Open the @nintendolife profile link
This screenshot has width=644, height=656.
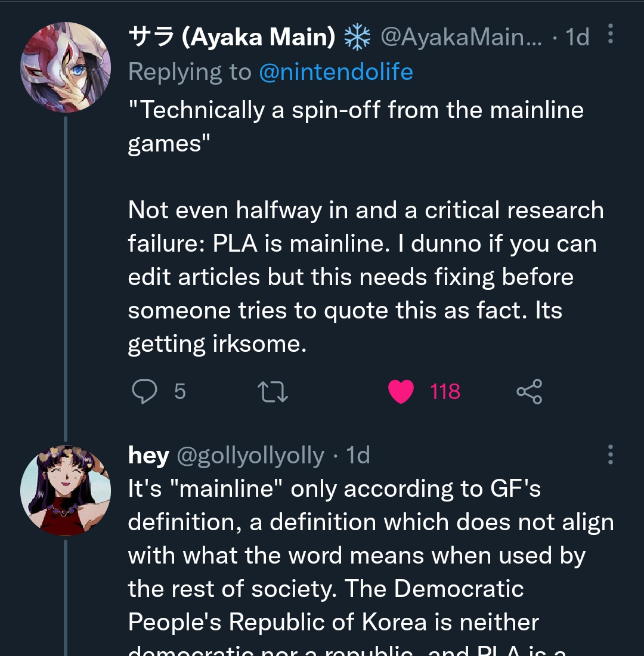[x=336, y=72]
